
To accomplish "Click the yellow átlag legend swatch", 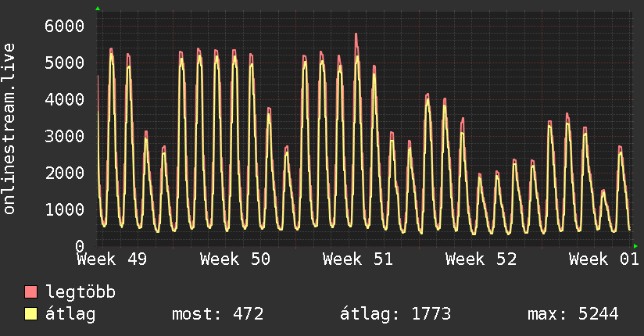I will click(30, 314).
